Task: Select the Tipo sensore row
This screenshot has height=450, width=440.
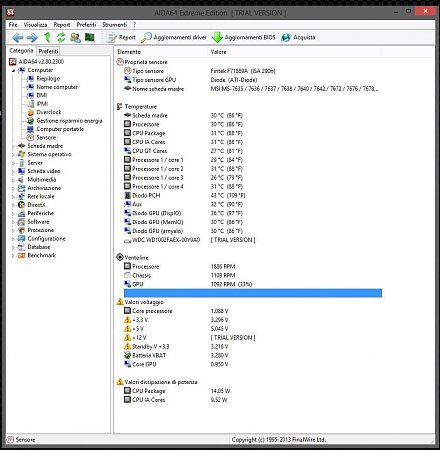Action: click(253, 71)
